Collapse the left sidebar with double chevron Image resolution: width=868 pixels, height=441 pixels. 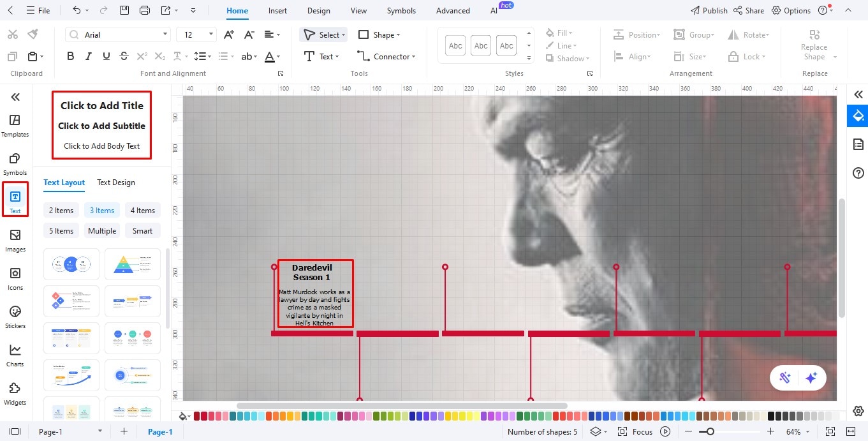tap(15, 97)
